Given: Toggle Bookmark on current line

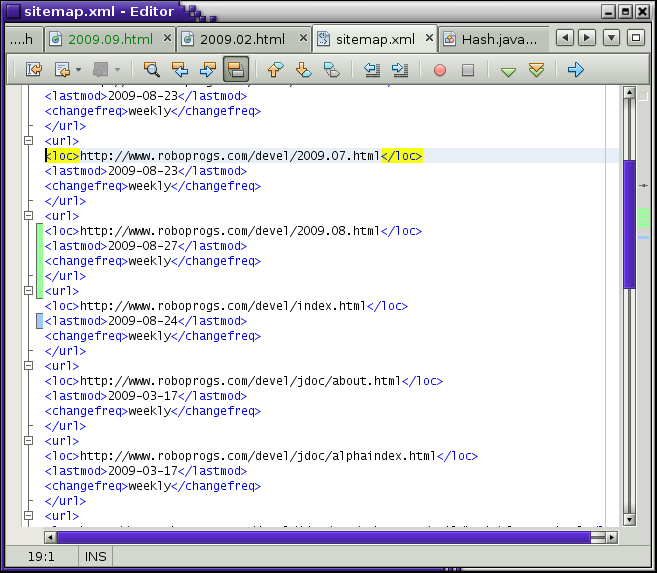Looking at the screenshot, I should tap(332, 70).
